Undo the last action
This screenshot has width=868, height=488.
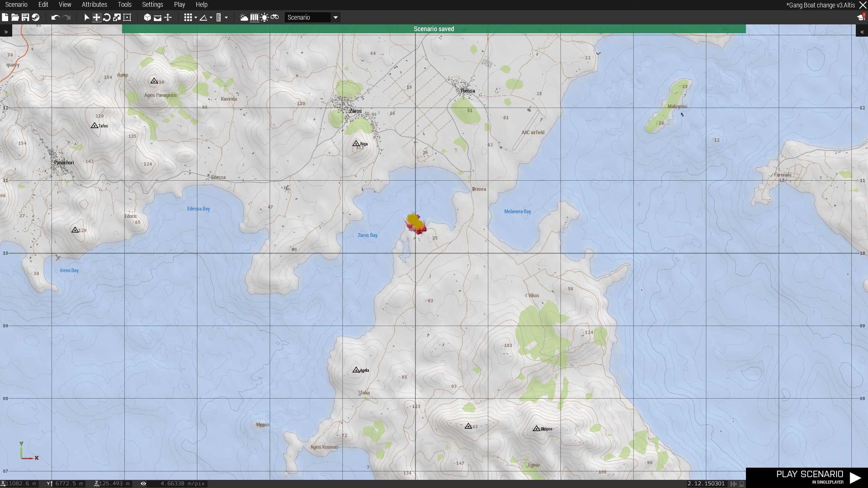(x=56, y=17)
